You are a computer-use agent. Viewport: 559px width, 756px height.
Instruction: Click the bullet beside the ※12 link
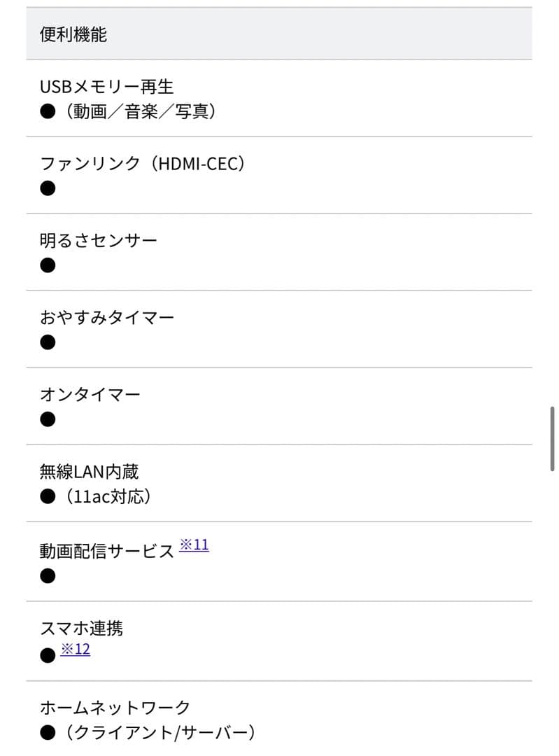48,655
